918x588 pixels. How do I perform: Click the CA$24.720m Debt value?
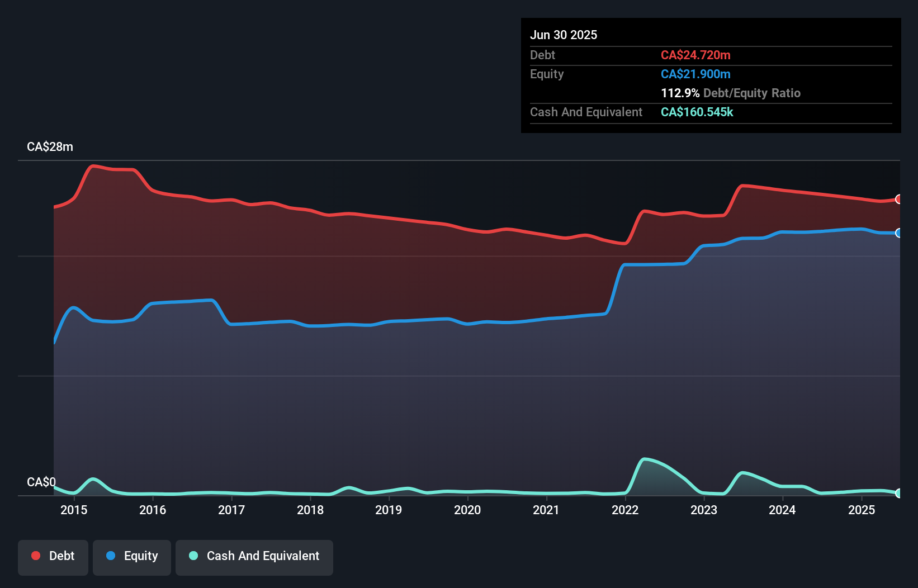coord(695,55)
